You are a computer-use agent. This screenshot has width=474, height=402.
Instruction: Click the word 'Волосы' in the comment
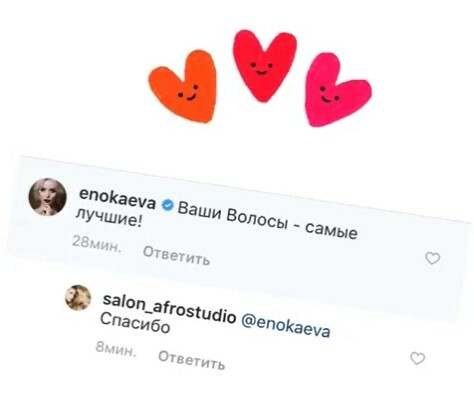(257, 219)
